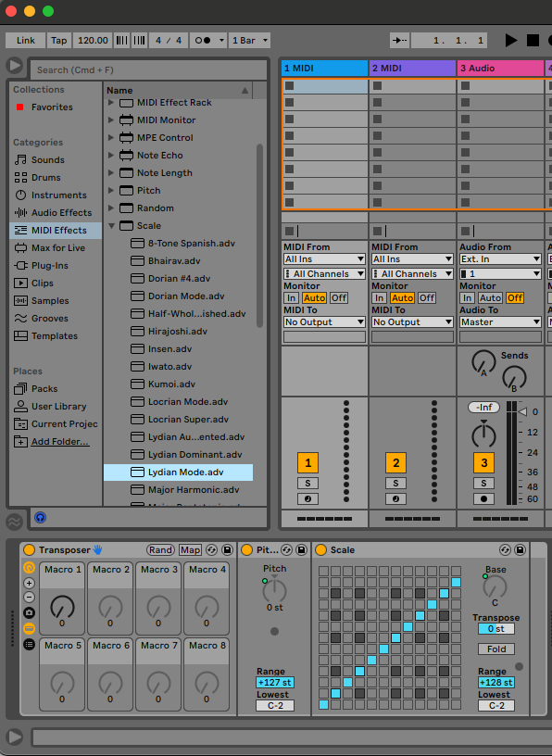Click the Follow playback arrow icon
The height and width of the screenshot is (756, 552).
click(400, 41)
